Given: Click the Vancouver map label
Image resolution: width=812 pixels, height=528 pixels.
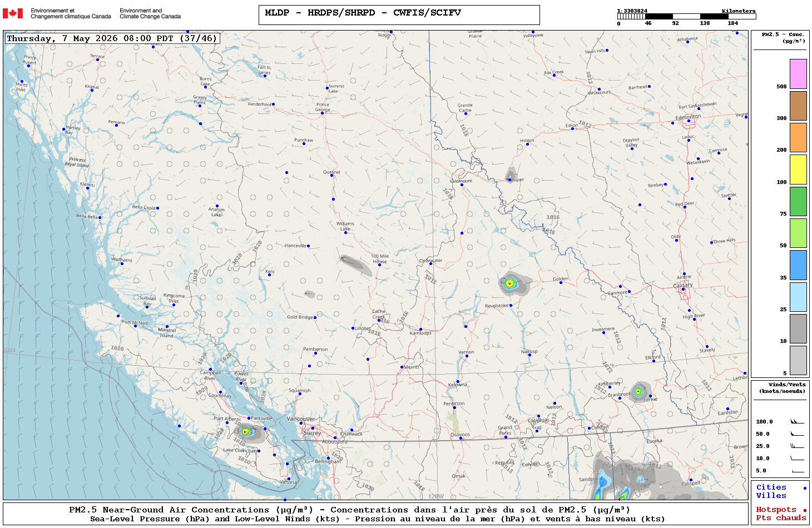Looking at the screenshot, I should [301, 419].
